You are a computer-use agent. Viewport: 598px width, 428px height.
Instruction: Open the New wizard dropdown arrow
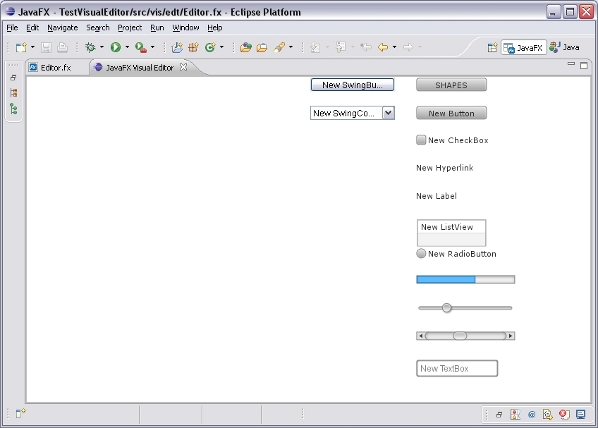[x=32, y=47]
